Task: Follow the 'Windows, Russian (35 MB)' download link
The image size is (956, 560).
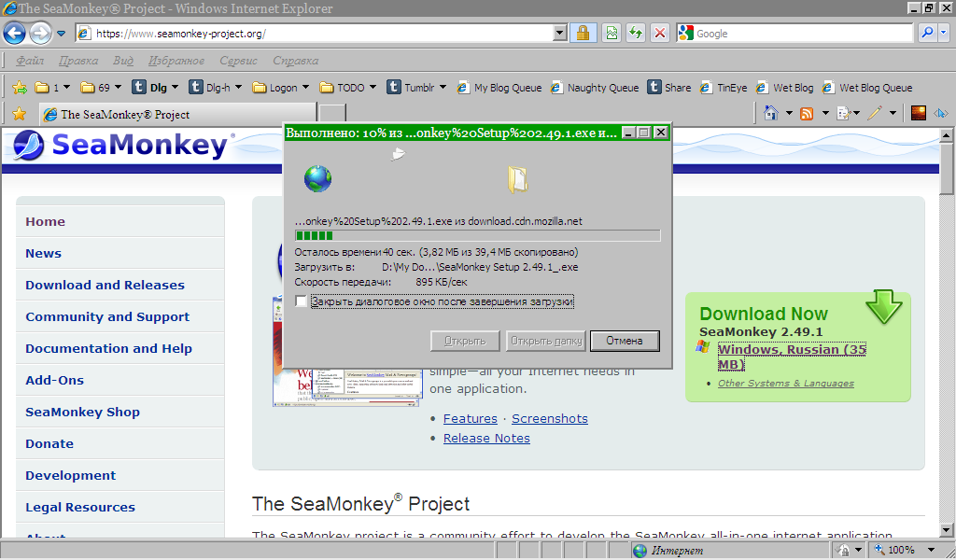Action: pyautogui.click(x=792, y=357)
